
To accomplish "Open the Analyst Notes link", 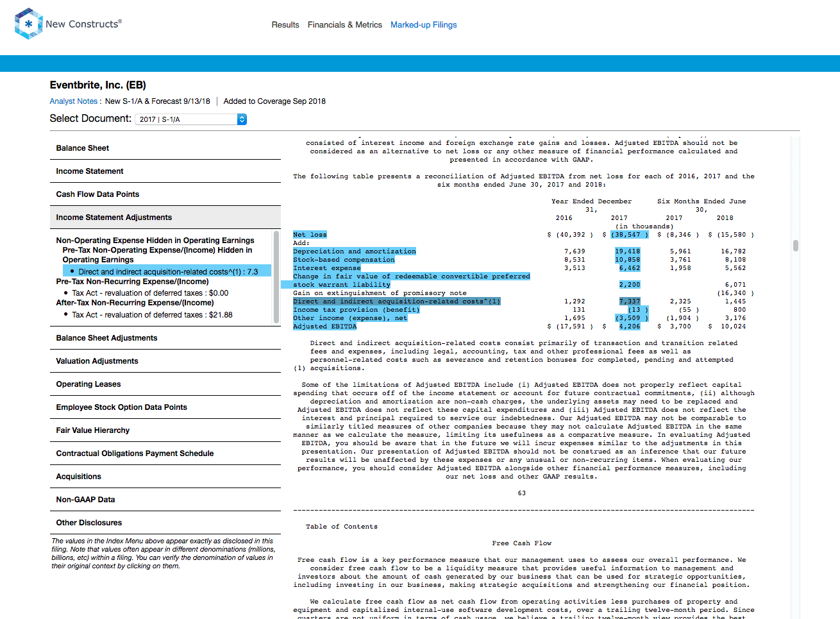I will (x=74, y=101).
